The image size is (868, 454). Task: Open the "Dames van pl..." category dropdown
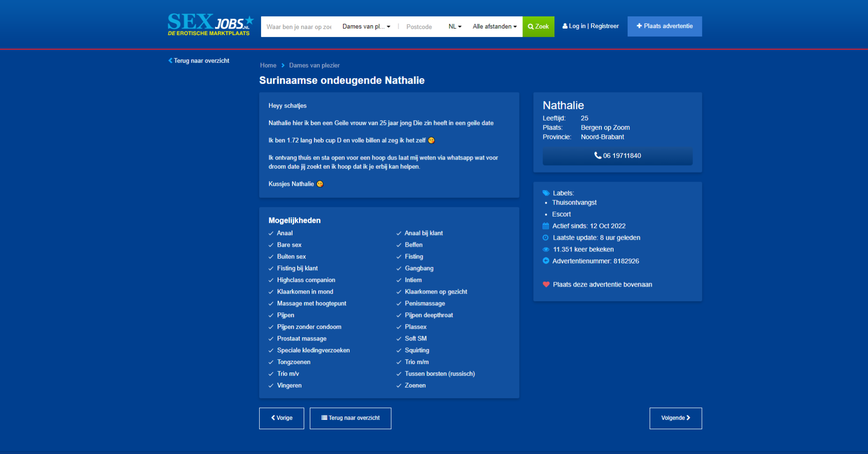(x=366, y=27)
